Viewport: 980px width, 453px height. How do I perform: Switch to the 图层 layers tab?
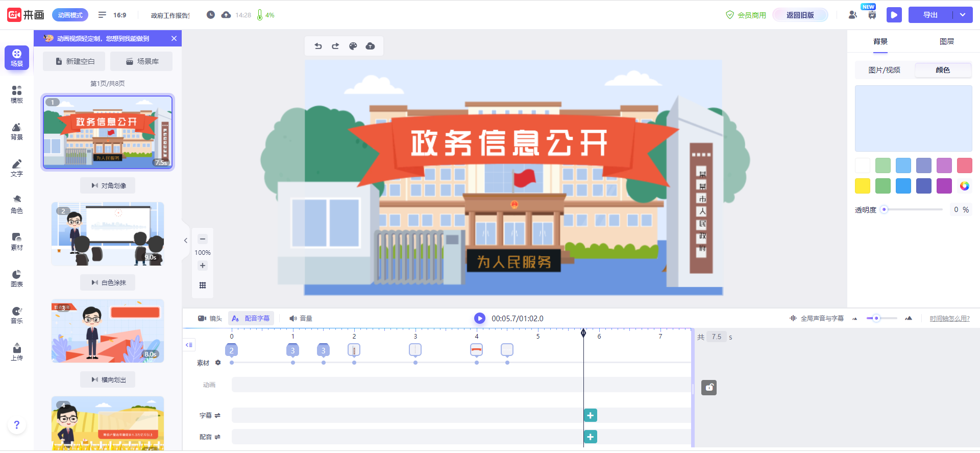tap(947, 41)
